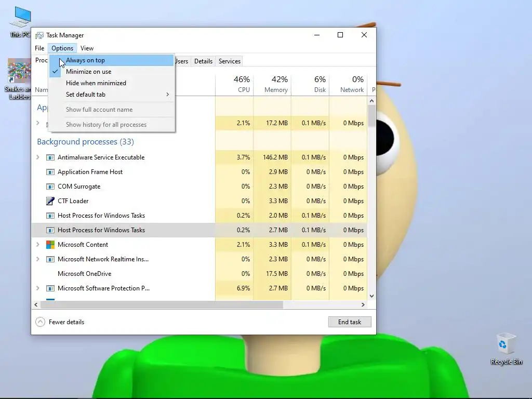Viewport: 532px width, 399px height.
Task: Select the COM Surrogate process name
Action: 79,187
